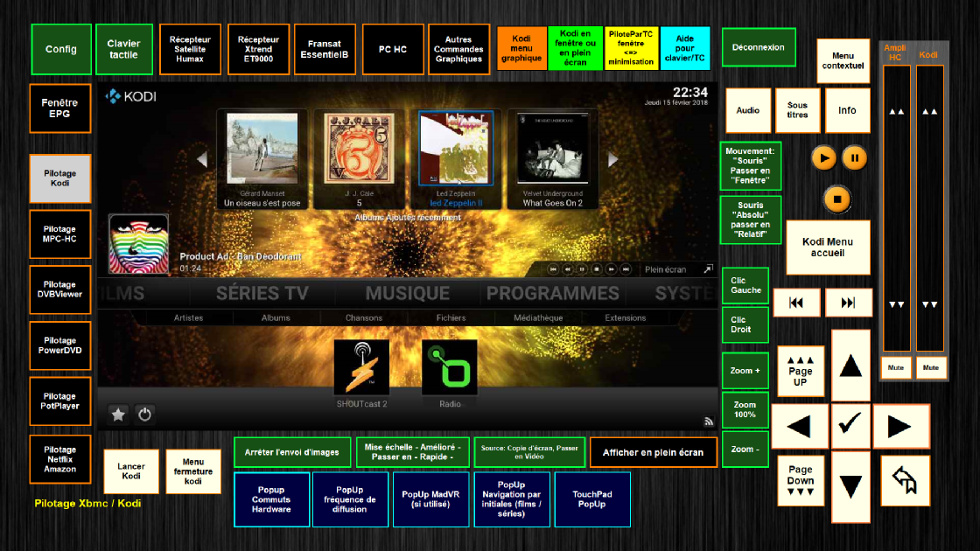Click the orange pause button

[854, 158]
